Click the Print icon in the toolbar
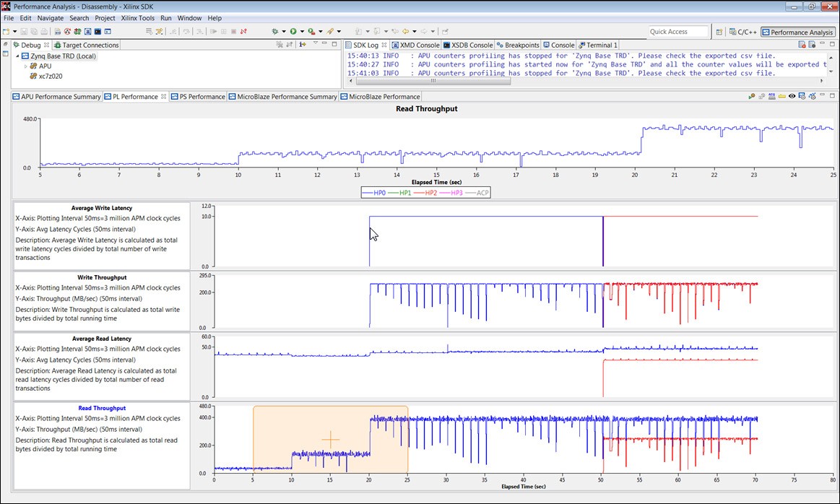This screenshot has height=504, width=840. [x=45, y=32]
